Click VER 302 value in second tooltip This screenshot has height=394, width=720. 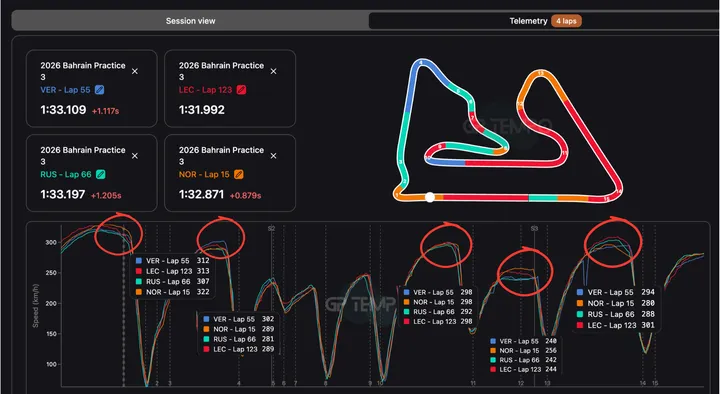pos(268,319)
